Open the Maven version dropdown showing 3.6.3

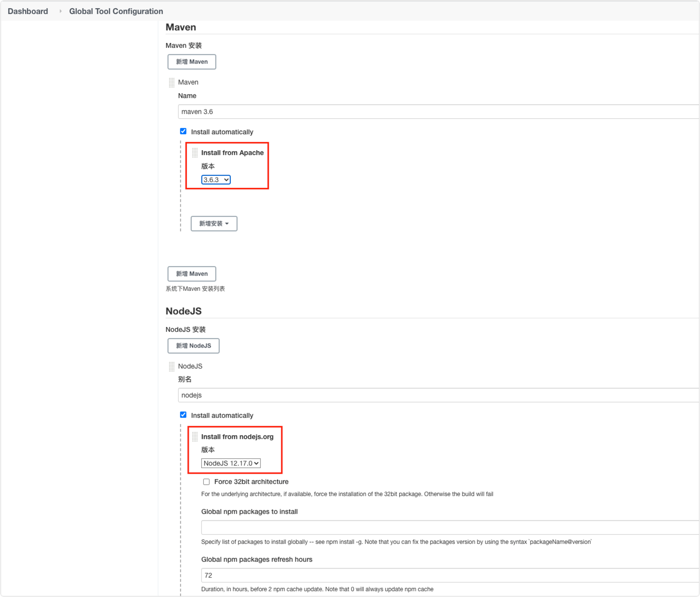pyautogui.click(x=216, y=180)
